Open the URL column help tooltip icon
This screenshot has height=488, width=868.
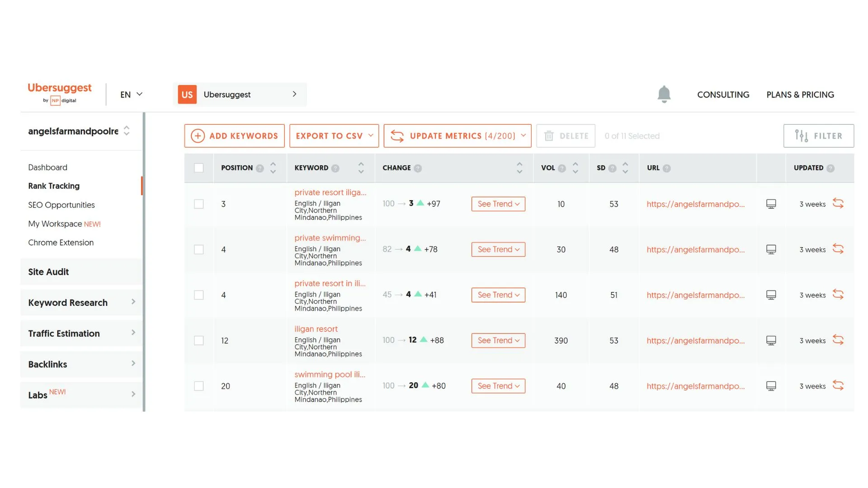pyautogui.click(x=667, y=168)
